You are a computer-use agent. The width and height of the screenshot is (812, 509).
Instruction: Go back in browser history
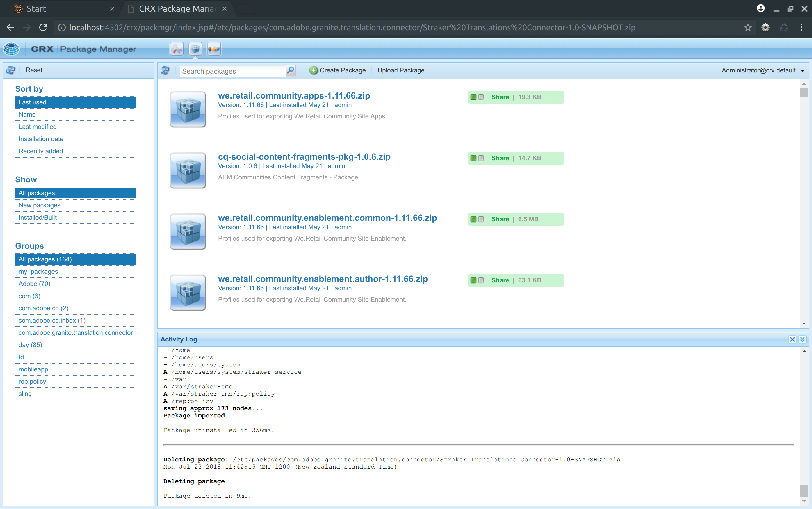pyautogui.click(x=10, y=28)
